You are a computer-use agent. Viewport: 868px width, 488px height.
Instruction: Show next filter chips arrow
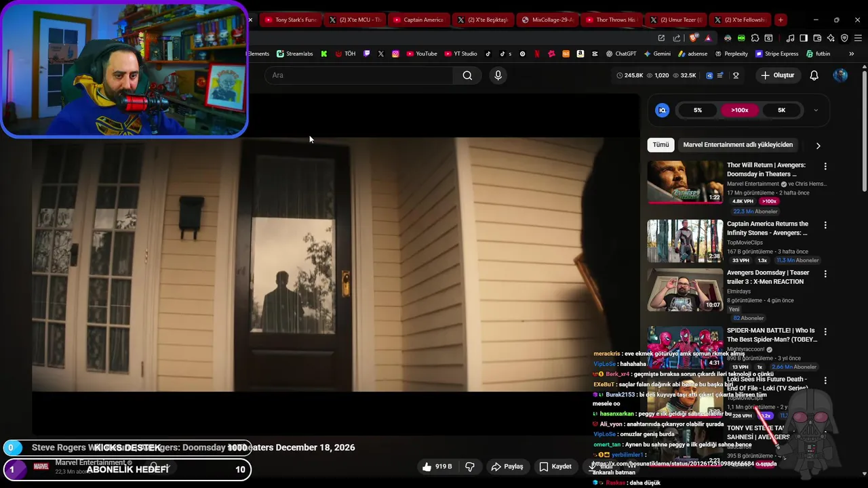tap(818, 145)
